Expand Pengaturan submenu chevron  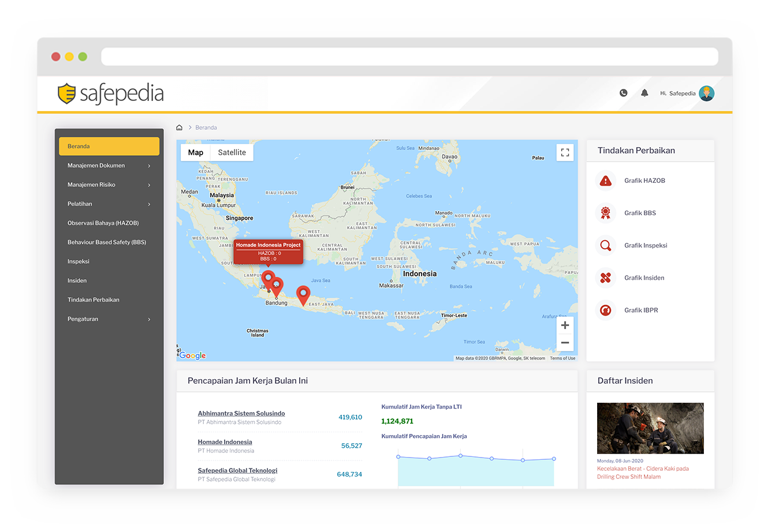tap(149, 319)
